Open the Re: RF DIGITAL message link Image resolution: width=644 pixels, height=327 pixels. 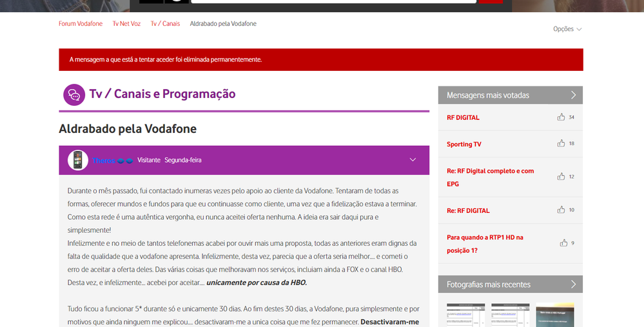[x=468, y=211]
